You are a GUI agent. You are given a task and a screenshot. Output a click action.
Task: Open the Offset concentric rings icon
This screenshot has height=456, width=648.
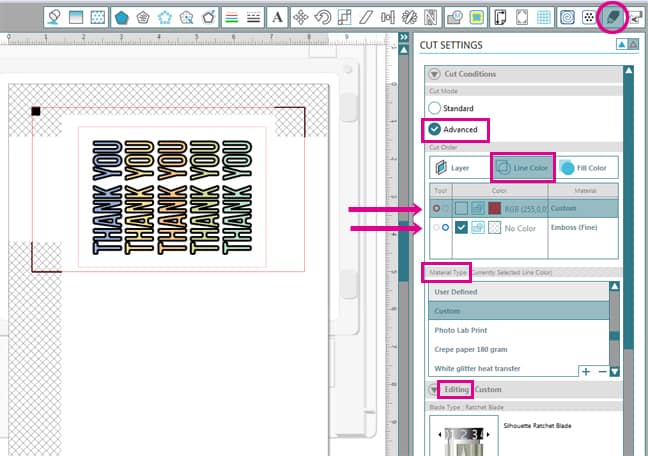[567, 17]
